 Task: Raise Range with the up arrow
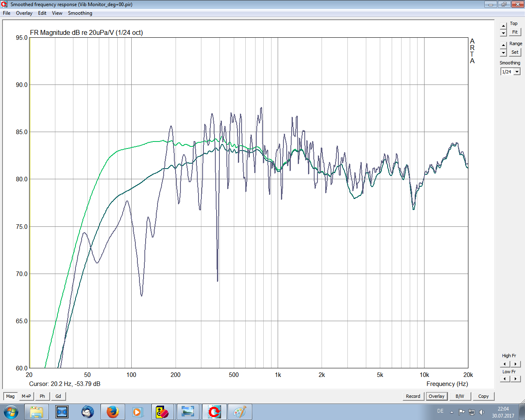pos(504,45)
